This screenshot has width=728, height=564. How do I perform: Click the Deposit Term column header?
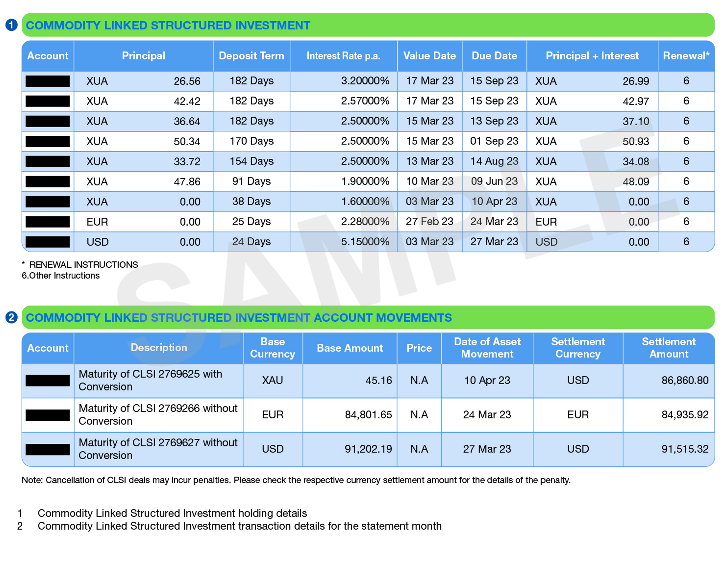[251, 56]
